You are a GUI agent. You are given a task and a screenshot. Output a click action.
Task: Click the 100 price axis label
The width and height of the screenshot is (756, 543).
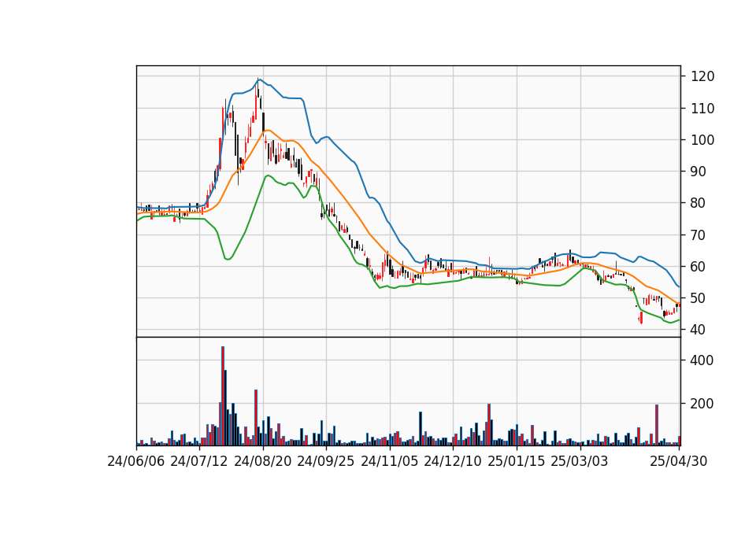702,140
